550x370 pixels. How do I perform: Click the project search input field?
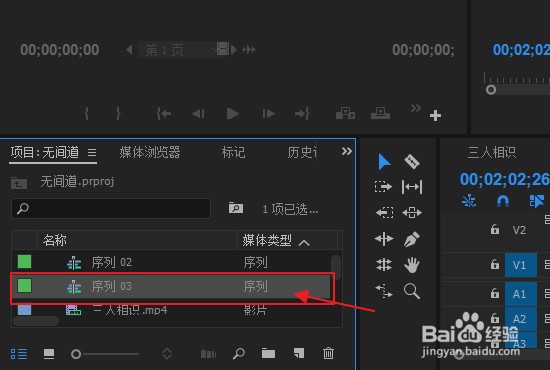tap(111, 209)
